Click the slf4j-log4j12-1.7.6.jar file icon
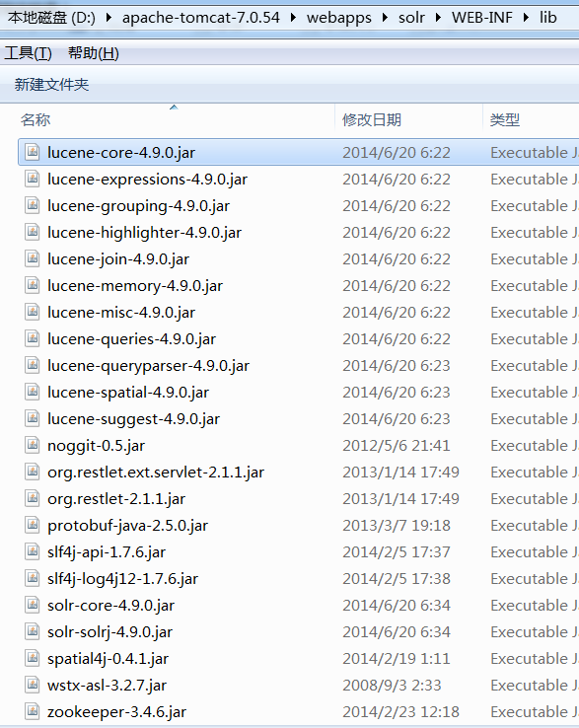 pos(32,578)
